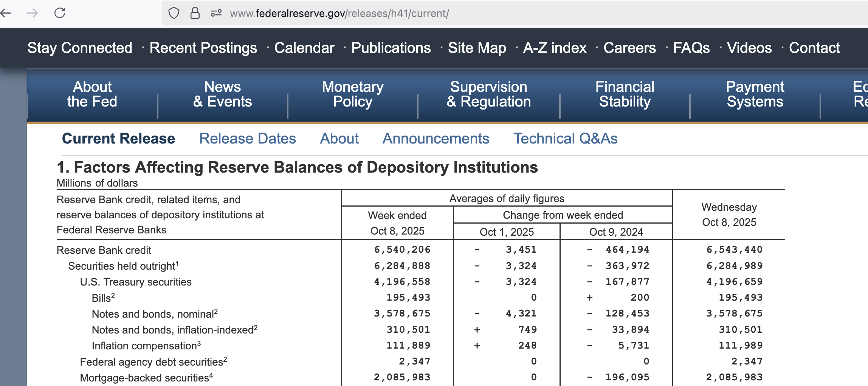Click 'Notes and bonds, nominal' row label

pos(155,313)
